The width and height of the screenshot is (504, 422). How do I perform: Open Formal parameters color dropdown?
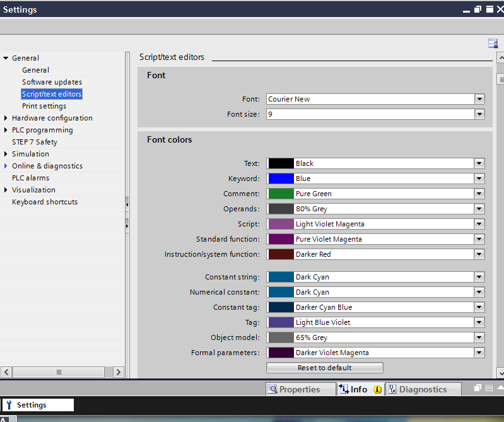click(x=479, y=352)
